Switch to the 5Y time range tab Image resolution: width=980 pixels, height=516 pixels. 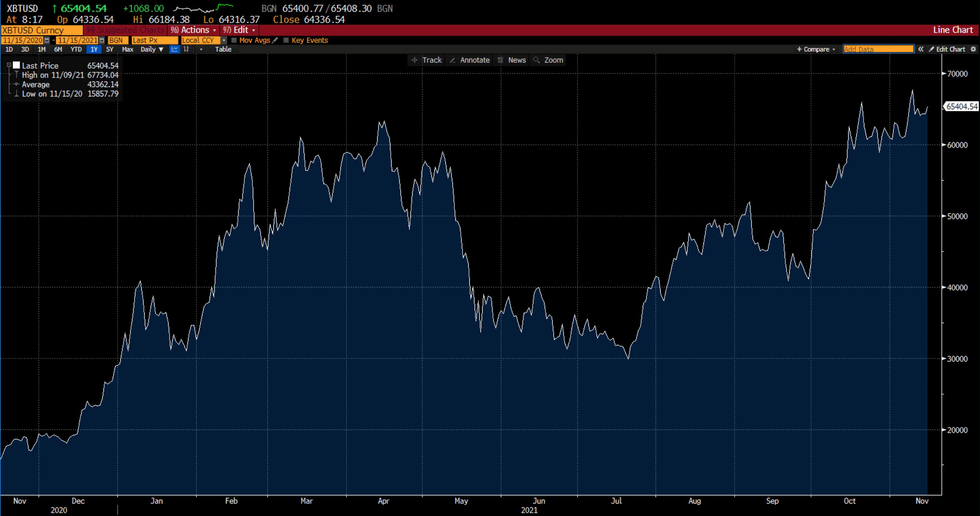coord(109,50)
